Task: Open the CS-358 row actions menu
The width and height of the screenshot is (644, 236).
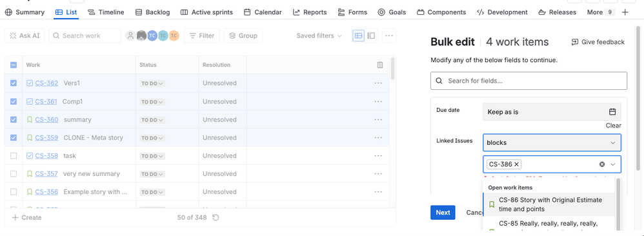Action: (378, 156)
